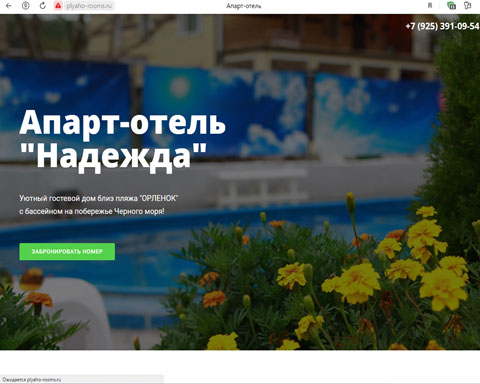Call the phone number +7 (925) 391-09-54
Viewport: 480px width, 384px height.
pyautogui.click(x=442, y=26)
